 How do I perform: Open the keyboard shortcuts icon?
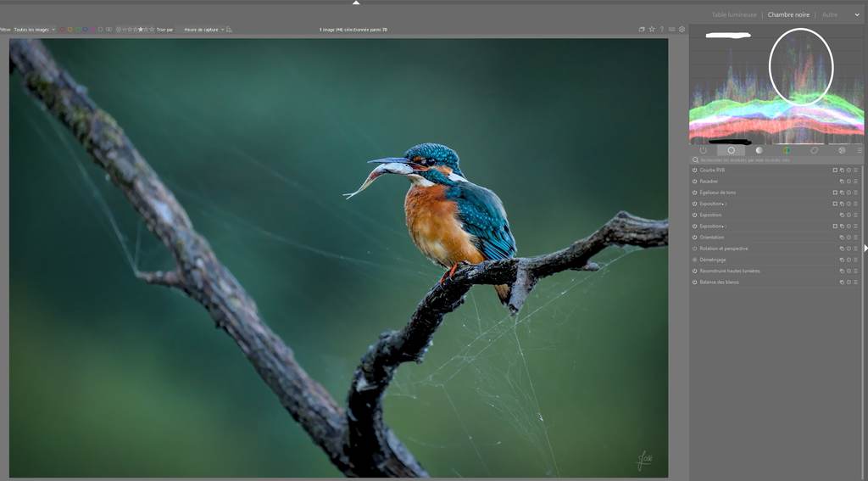[671, 30]
